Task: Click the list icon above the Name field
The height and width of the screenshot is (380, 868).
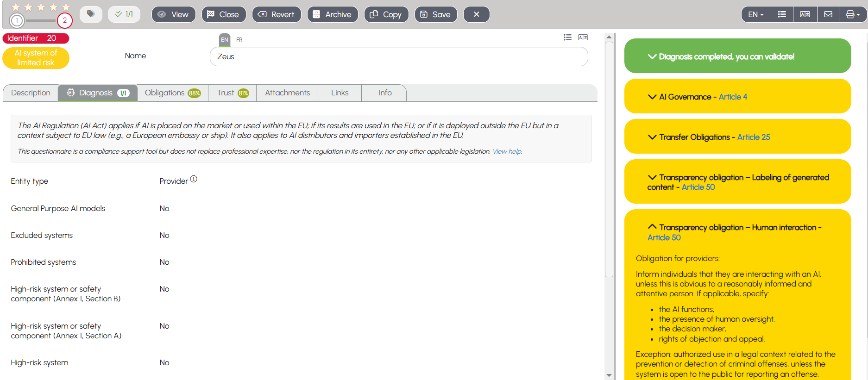Action: click(x=567, y=37)
